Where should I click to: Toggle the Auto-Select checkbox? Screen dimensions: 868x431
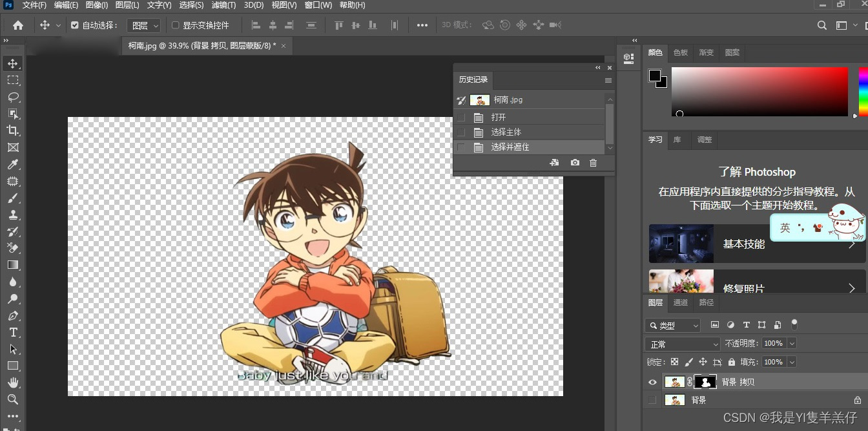point(74,25)
